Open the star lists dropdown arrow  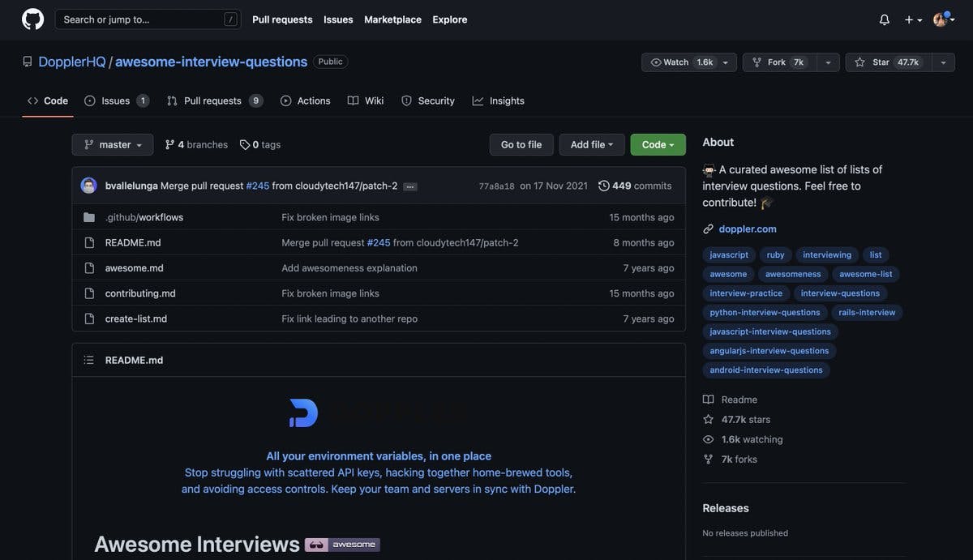[943, 62]
